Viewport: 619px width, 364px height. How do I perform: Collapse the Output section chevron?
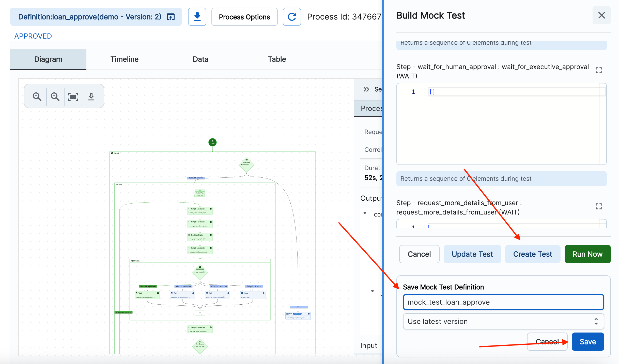click(x=365, y=213)
